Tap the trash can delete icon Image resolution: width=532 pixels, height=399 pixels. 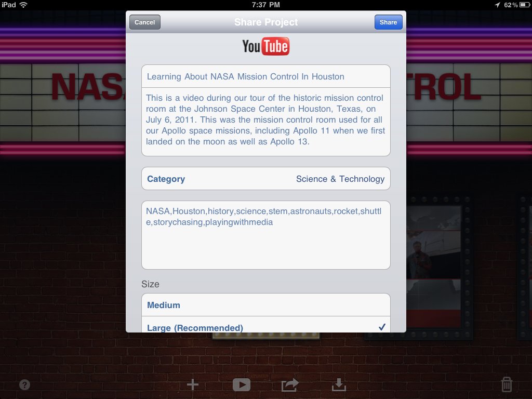(507, 384)
